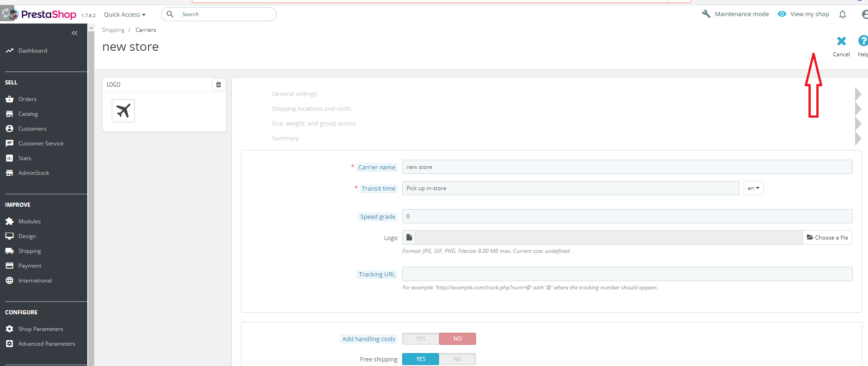Set Add handling costs to NO
Image resolution: width=868 pixels, height=366 pixels.
(458, 339)
